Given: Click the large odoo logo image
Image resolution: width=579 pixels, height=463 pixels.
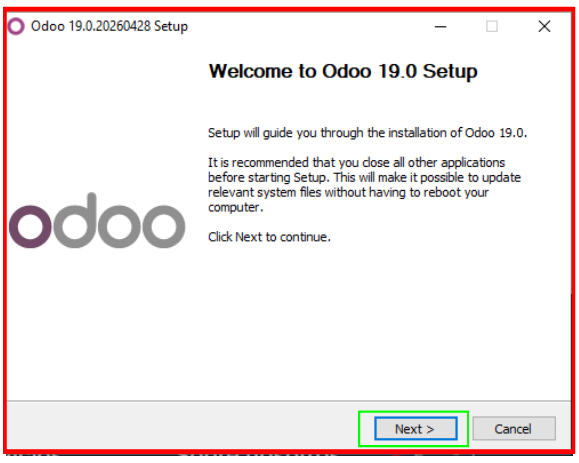Looking at the screenshot, I should (x=97, y=220).
